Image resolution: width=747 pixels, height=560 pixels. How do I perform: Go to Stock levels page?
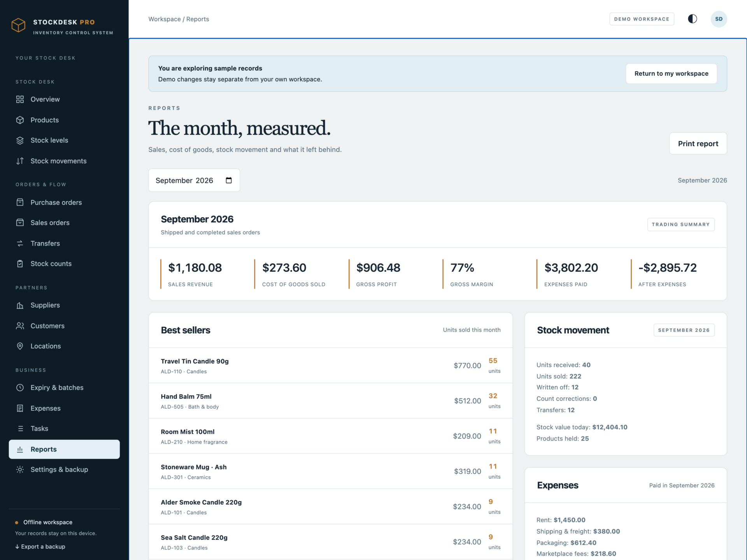click(64, 140)
